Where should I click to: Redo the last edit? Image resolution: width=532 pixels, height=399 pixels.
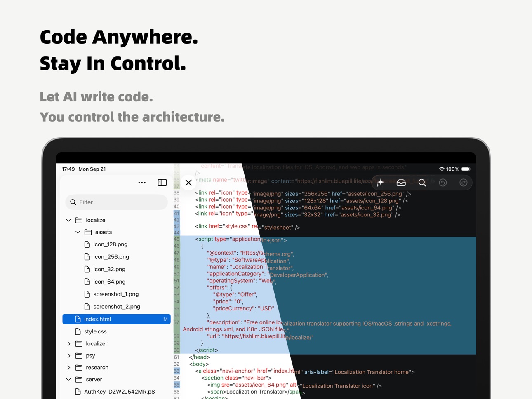[464, 183]
